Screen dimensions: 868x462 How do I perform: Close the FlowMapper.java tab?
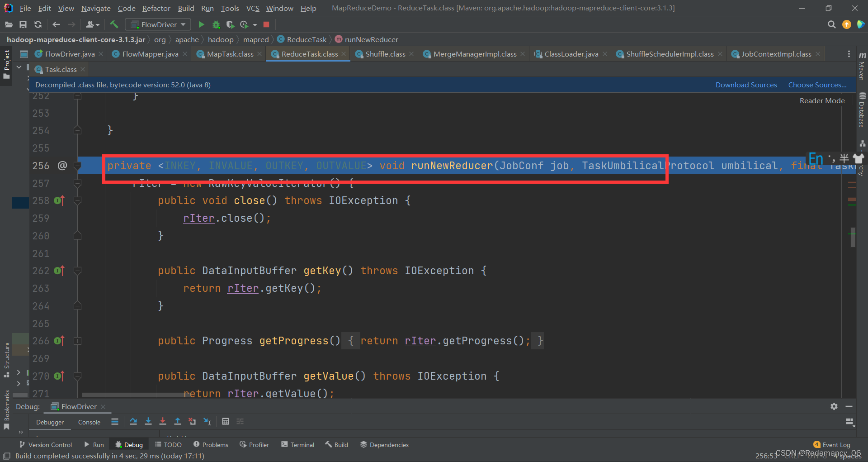coord(185,54)
